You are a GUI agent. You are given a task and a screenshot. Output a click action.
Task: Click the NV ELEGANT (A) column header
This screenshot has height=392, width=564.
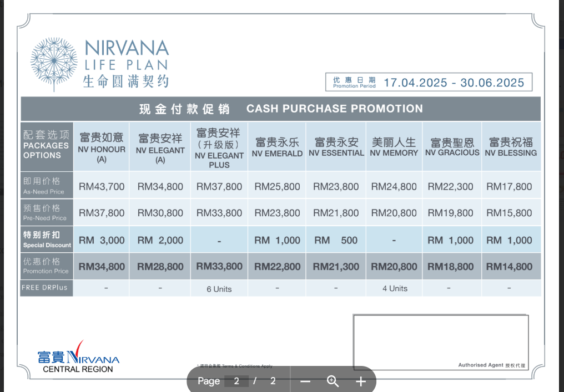click(x=160, y=147)
